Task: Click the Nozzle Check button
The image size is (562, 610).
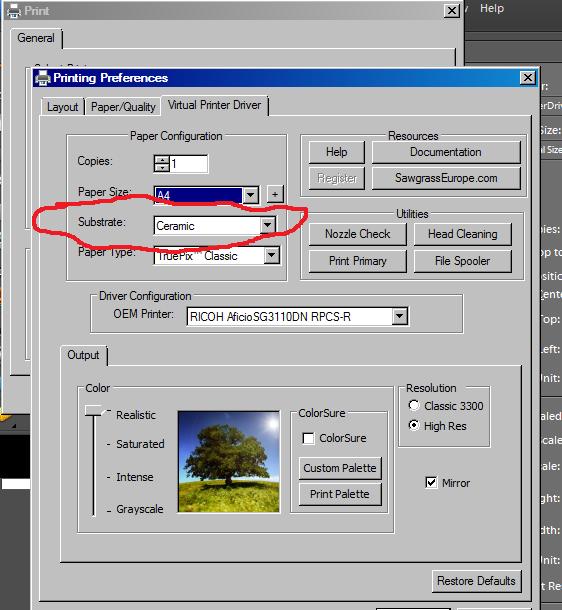Action: [x=357, y=234]
